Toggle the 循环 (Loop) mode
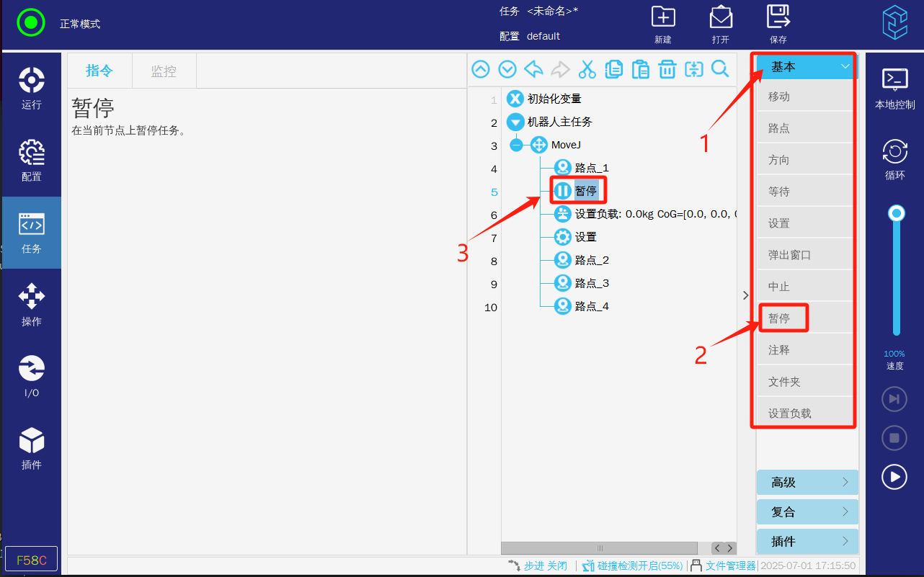This screenshot has width=924, height=577. click(x=894, y=160)
